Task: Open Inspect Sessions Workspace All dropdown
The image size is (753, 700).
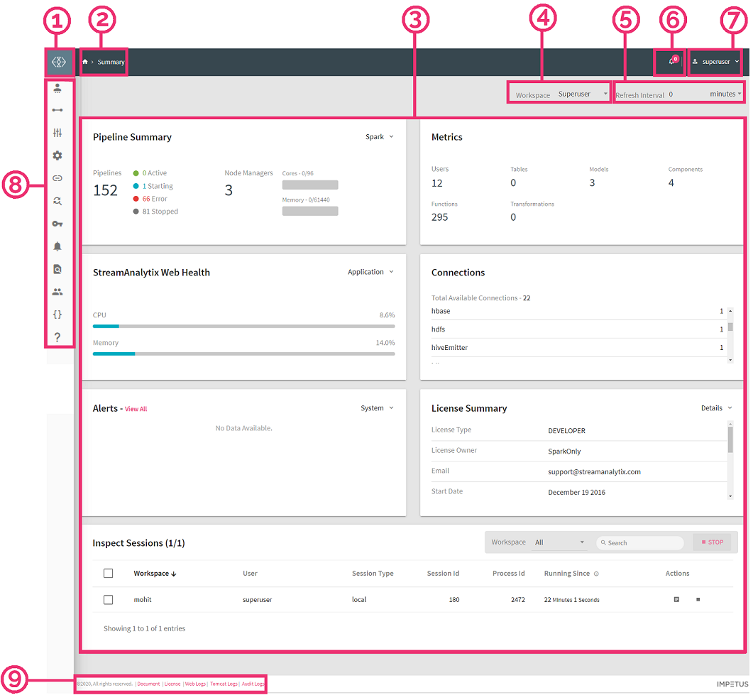Action: tap(559, 542)
